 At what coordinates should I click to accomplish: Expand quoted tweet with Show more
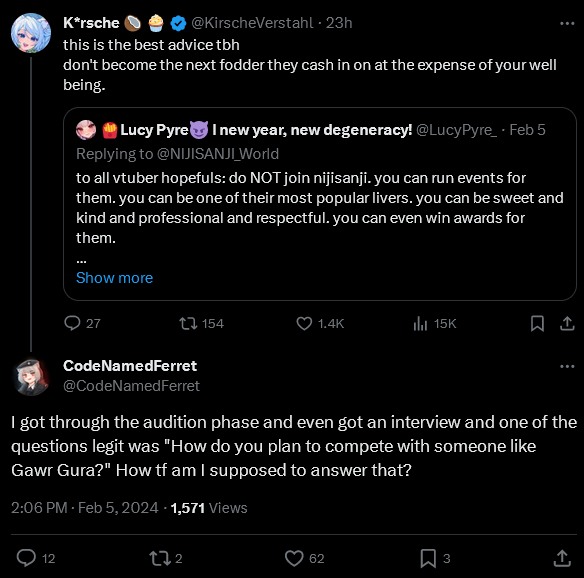(x=114, y=278)
